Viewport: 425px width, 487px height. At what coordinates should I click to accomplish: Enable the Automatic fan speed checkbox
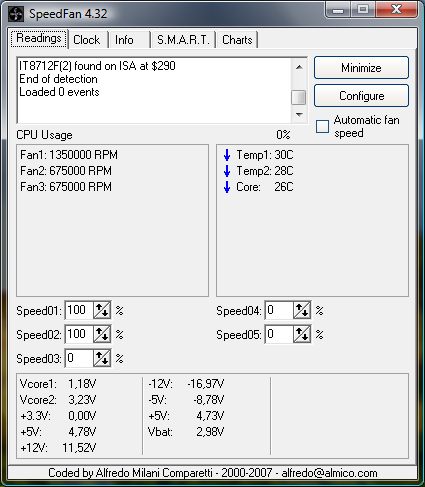click(322, 127)
